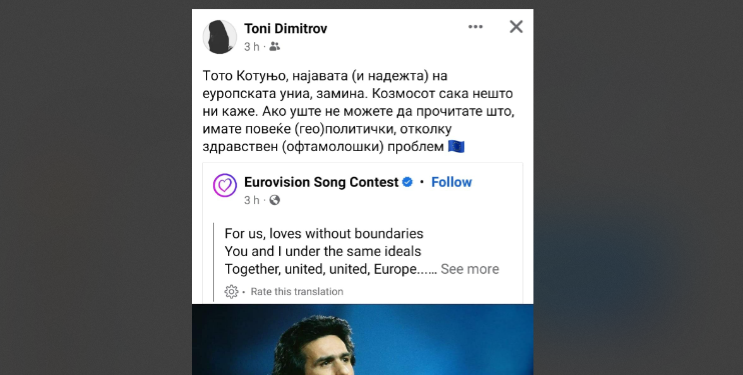The image size is (743, 375).
Task: Click the globe public visibility icon
Action: 274,200
